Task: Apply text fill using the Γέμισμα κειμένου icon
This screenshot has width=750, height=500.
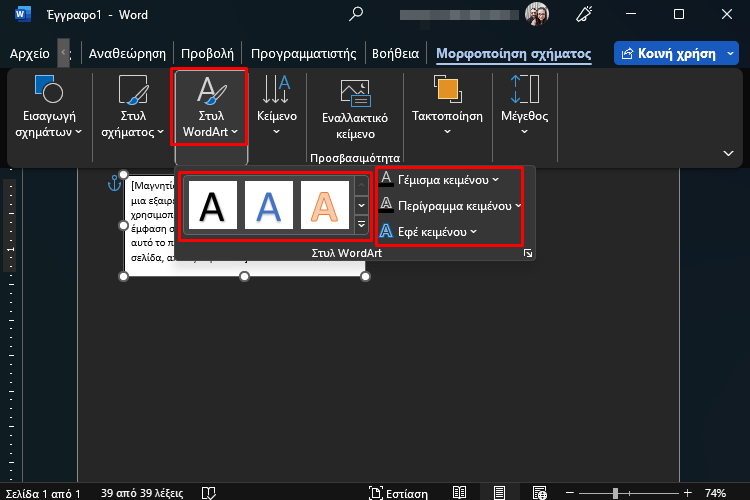Action: tap(386, 179)
